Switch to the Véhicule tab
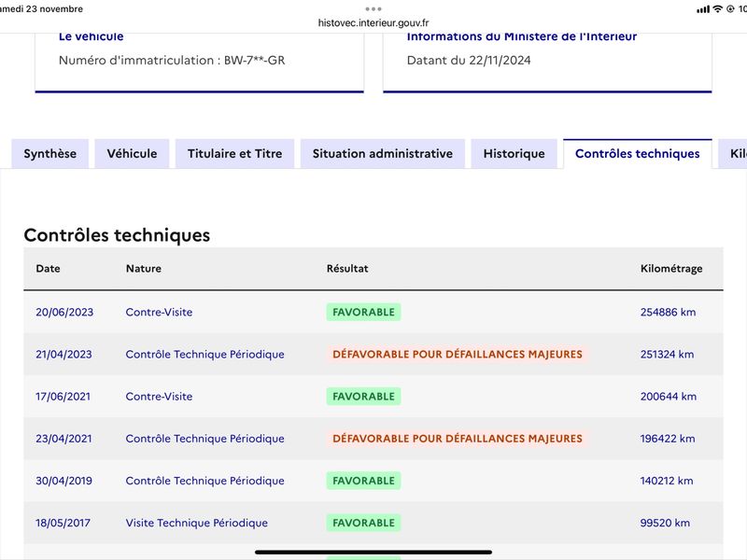The image size is (747, 560). [132, 153]
